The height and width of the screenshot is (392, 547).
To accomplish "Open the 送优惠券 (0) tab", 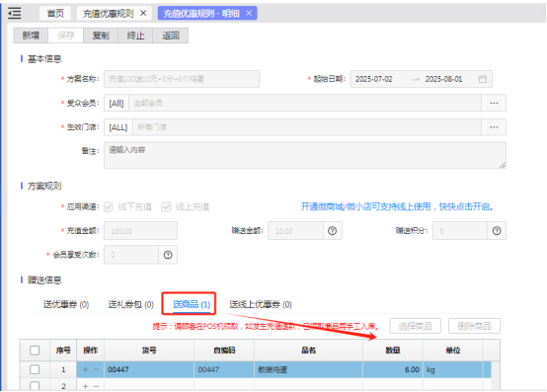I will (66, 304).
